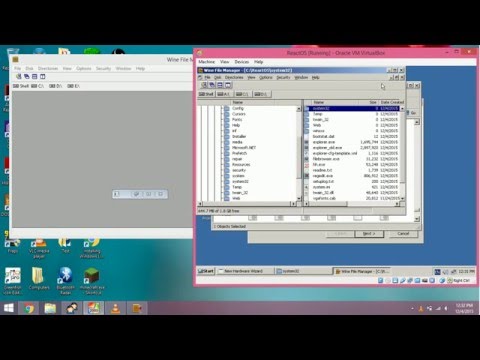The width and height of the screenshot is (480, 360).
Task: Select Shell drive button in ReactOS file manager
Action: [x=206, y=94]
